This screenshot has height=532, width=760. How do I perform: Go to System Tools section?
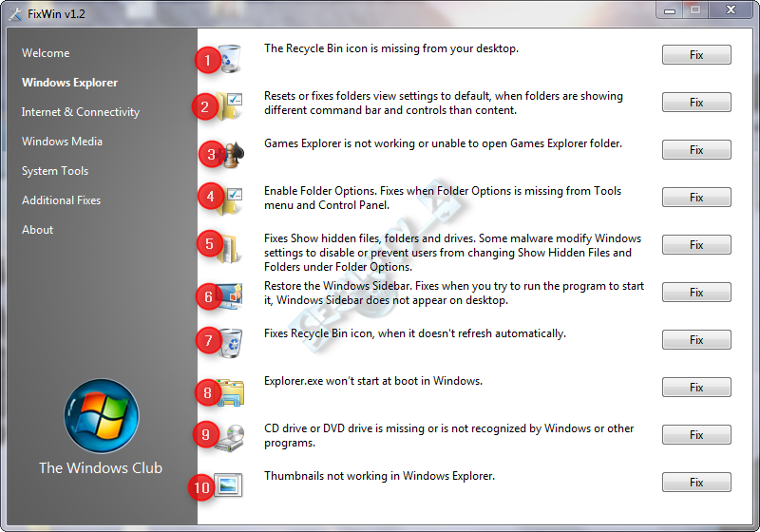coord(55,171)
